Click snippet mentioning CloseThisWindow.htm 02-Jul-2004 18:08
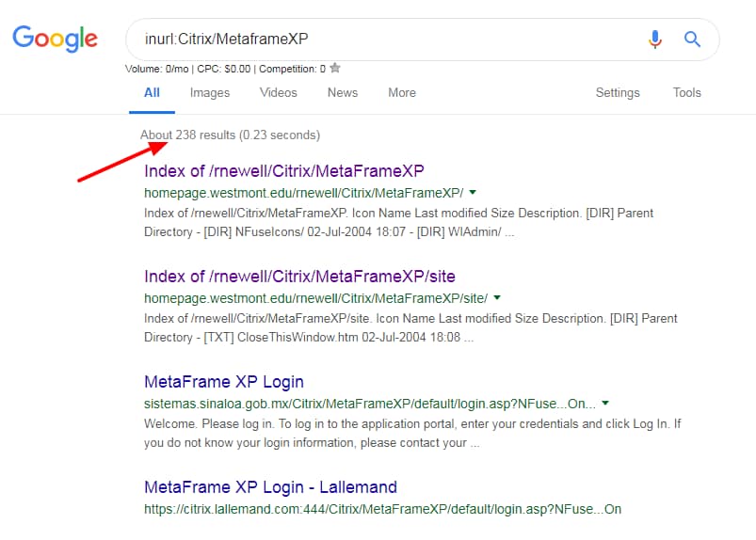 tap(410, 328)
